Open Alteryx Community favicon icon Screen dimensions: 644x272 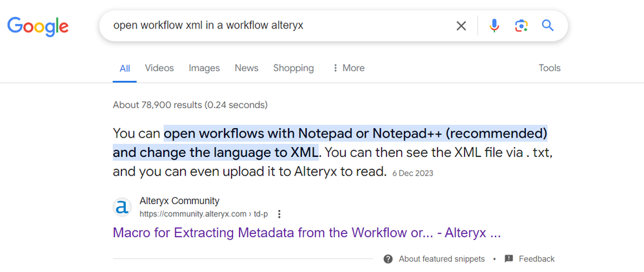123,207
